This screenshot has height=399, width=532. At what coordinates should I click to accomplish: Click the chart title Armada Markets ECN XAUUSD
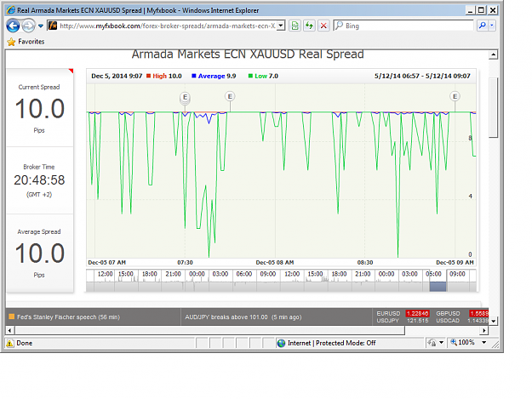click(248, 54)
